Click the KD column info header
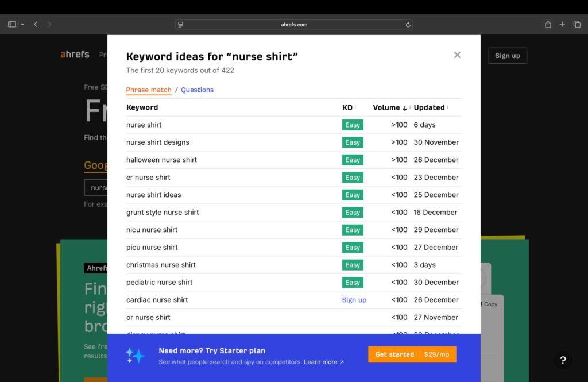This screenshot has height=382, width=588. [349, 107]
